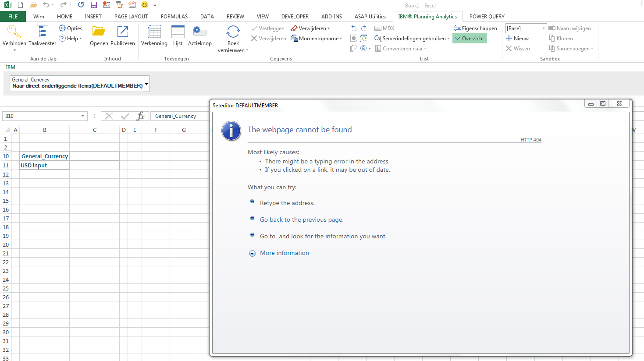Insert a Lijst list view

tap(178, 35)
